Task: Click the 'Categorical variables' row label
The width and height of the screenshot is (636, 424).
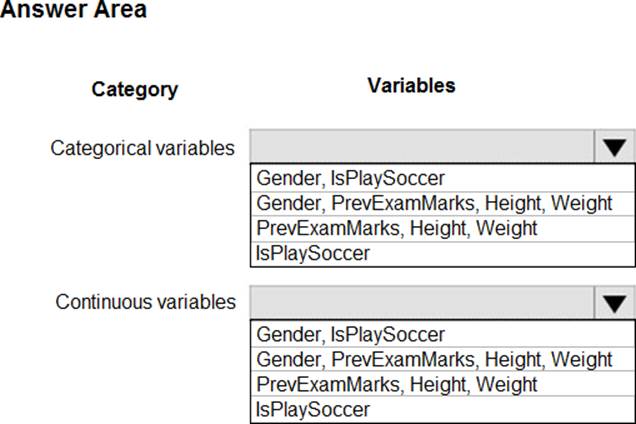Action: coord(143,148)
